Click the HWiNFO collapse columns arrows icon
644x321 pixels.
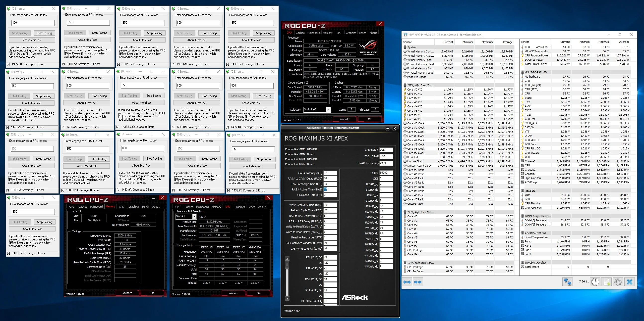[418, 282]
